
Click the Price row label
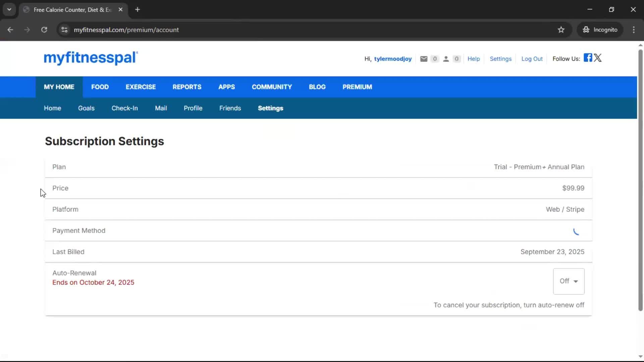(x=60, y=188)
